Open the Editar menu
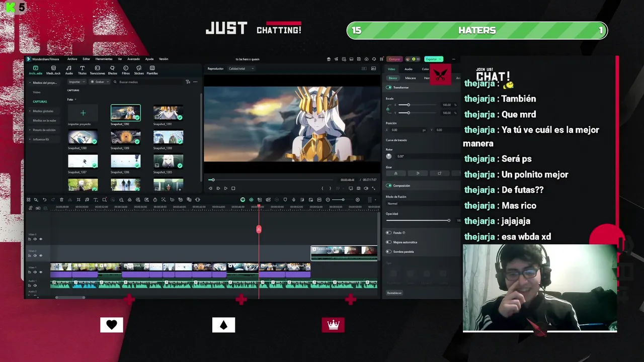Screen dimensions: 644x362 [87, 59]
